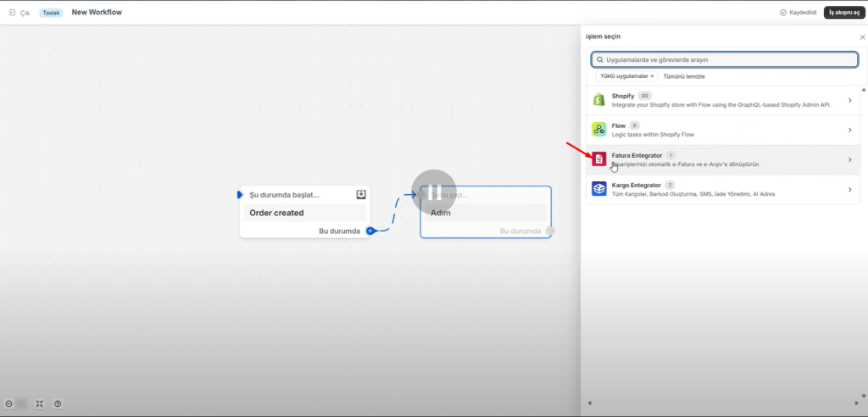Image resolution: width=868 pixels, height=417 pixels.
Task: Zoom out the workflow canvas
Action: (x=8, y=404)
